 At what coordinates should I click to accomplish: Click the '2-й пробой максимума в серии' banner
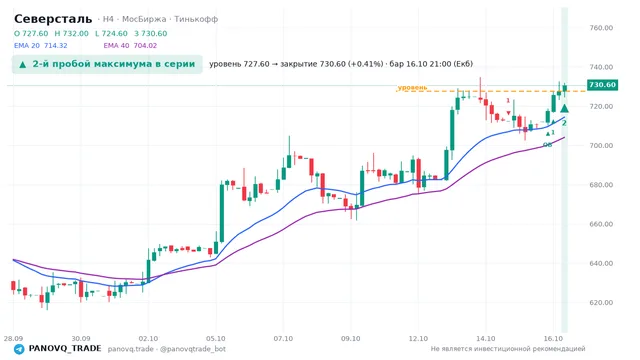pyautogui.click(x=107, y=64)
